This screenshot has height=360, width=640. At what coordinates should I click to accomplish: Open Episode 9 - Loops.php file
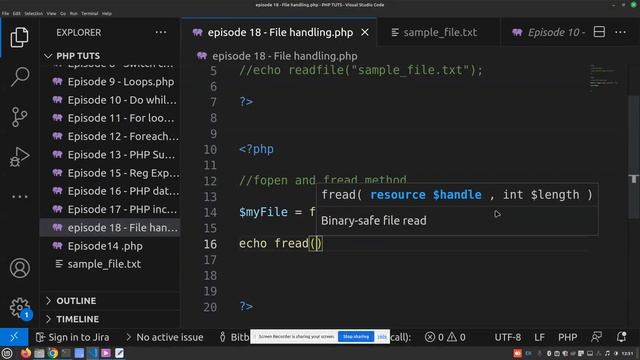pyautogui.click(x=110, y=82)
